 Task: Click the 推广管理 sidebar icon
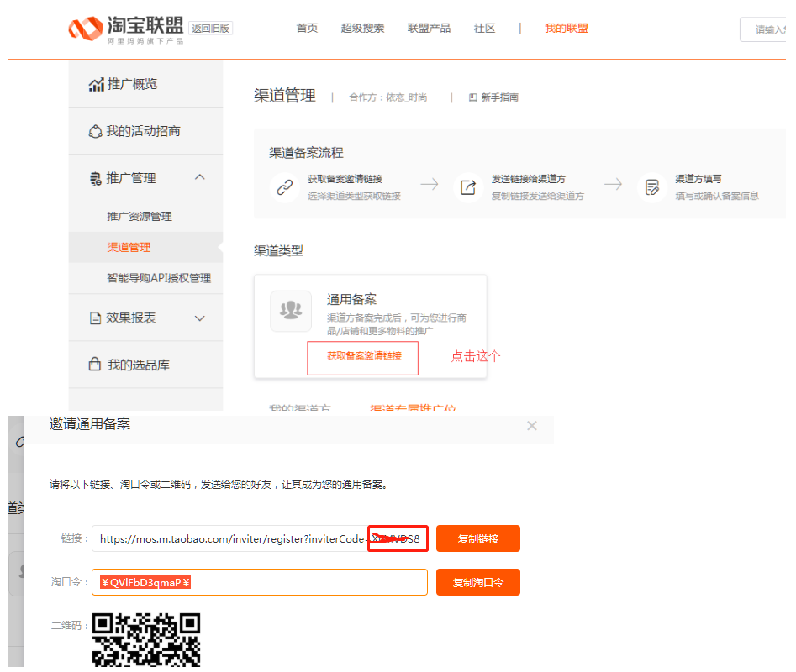click(x=96, y=179)
